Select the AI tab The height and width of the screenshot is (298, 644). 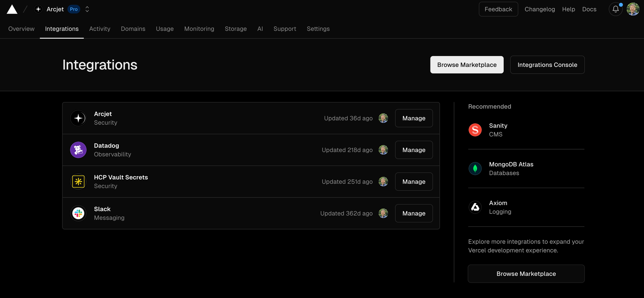260,29
